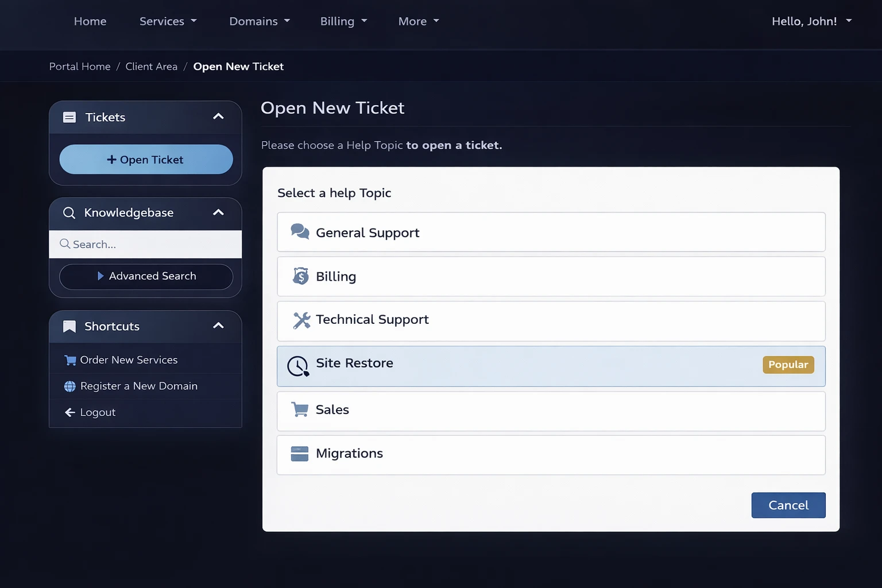Click the Sales shopping cart icon
The image size is (882, 588).
tap(299, 409)
